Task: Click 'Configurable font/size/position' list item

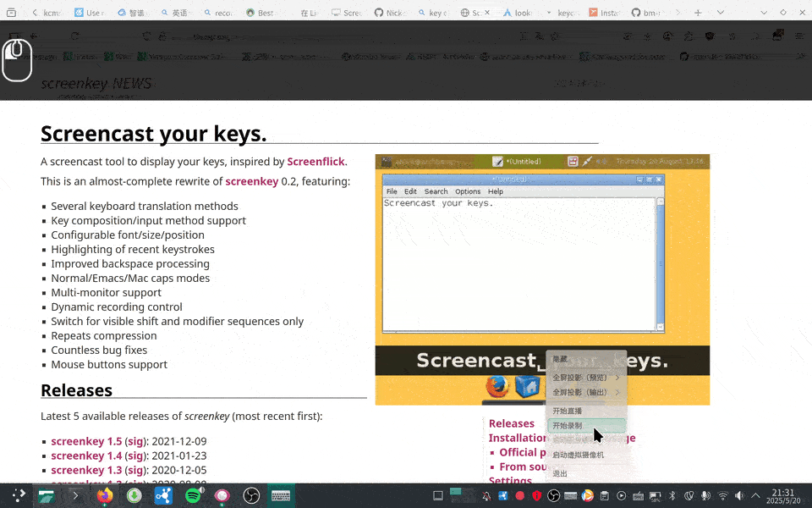Action: 128,235
